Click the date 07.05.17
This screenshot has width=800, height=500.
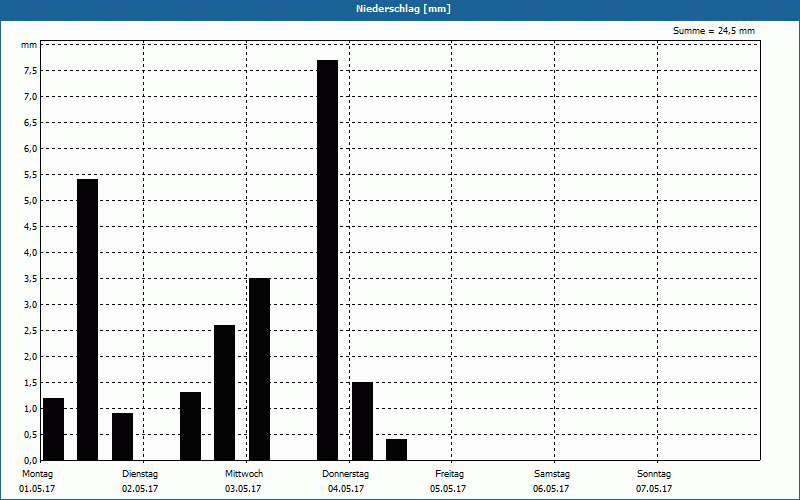(x=654, y=489)
